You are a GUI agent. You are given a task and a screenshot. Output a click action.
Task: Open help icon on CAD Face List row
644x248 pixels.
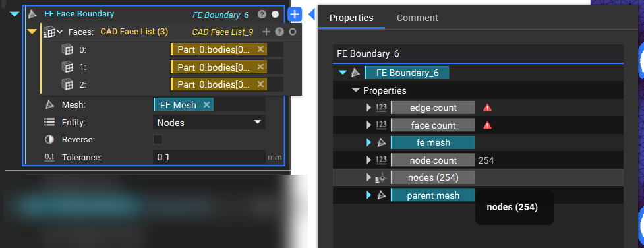[x=279, y=32]
